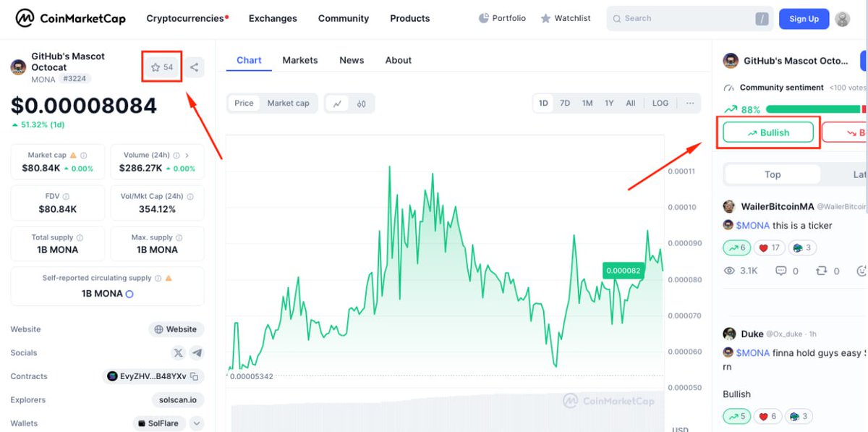Switch to the Chart tab
The image size is (868, 432).
tap(249, 60)
